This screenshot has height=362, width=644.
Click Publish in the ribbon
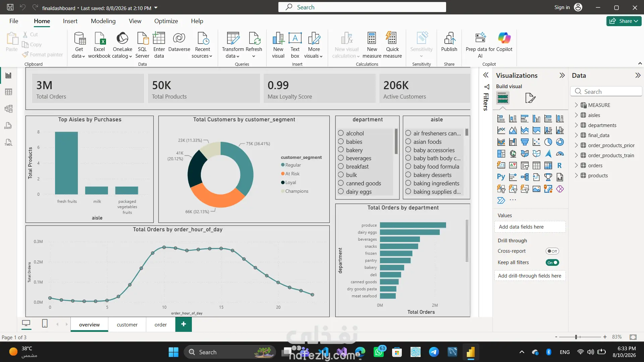(x=449, y=42)
